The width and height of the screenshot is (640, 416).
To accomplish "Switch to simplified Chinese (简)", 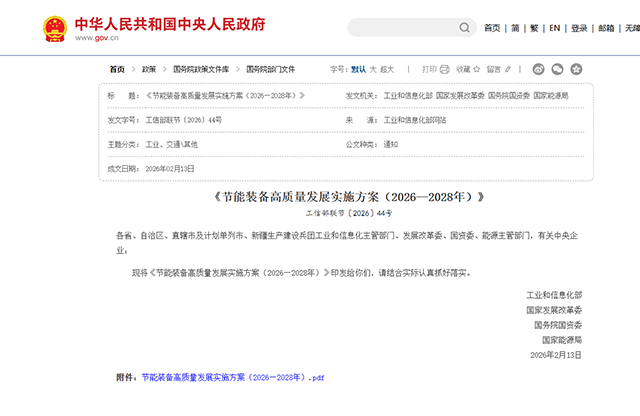I will pyautogui.click(x=515, y=28).
